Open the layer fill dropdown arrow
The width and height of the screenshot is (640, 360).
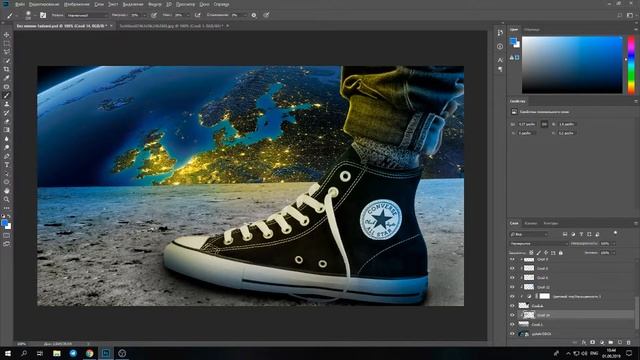(614, 253)
